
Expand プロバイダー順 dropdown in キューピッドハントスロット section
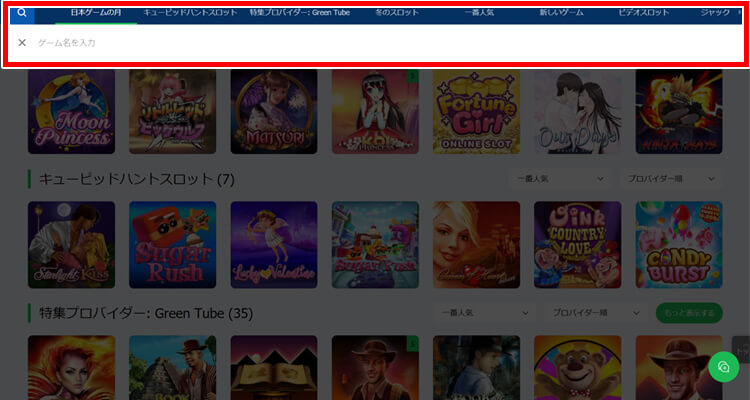pyautogui.click(x=671, y=179)
